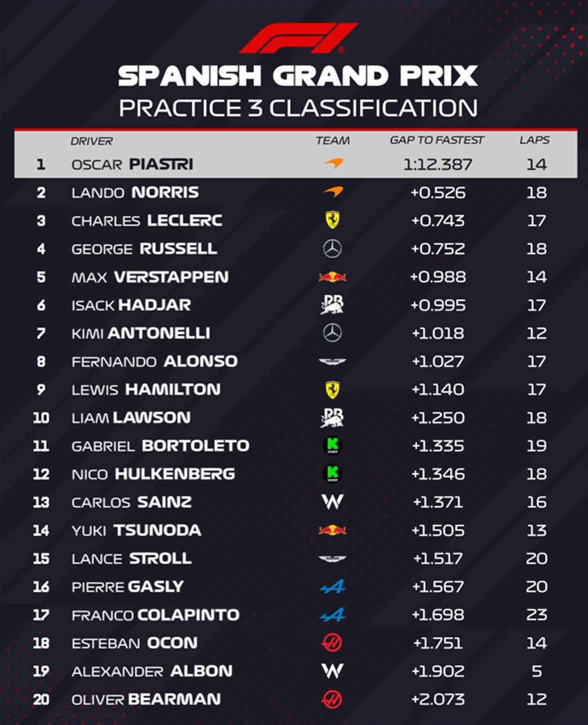Click the Kick Sauber logo in Gabriel Bortoleto's row
Viewport: 588px width, 725px height.
332,445
